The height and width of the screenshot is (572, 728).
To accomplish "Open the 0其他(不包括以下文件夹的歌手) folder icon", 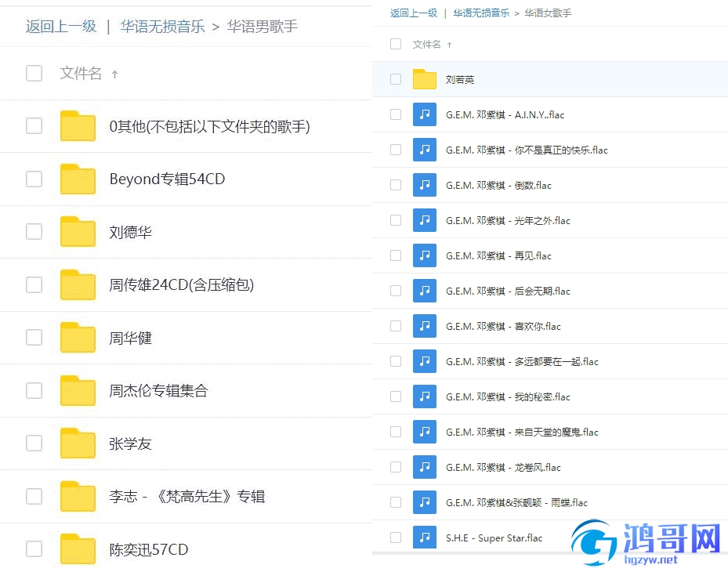I will [x=78, y=126].
